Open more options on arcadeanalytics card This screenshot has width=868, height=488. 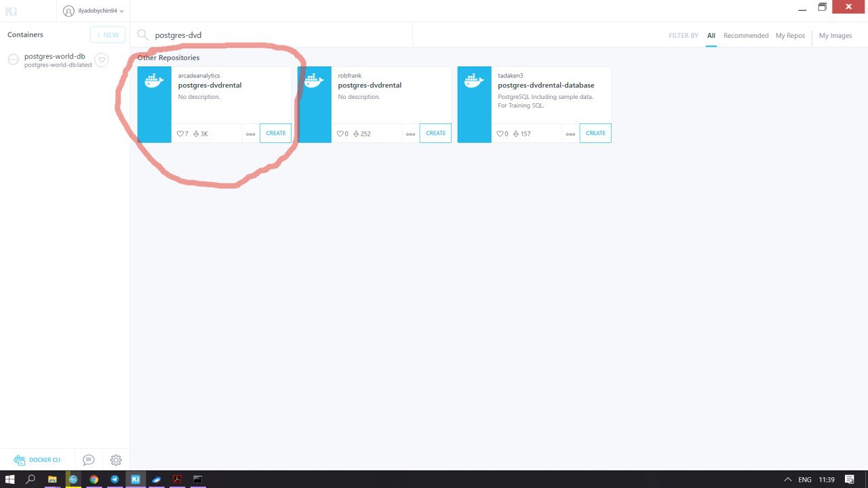[x=251, y=134]
